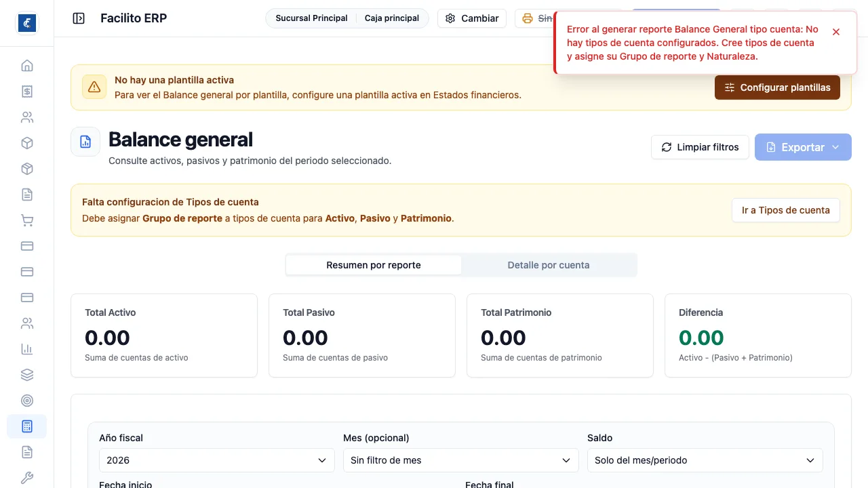Click the Balance general heading
This screenshot has height=488, width=868.
(180, 140)
